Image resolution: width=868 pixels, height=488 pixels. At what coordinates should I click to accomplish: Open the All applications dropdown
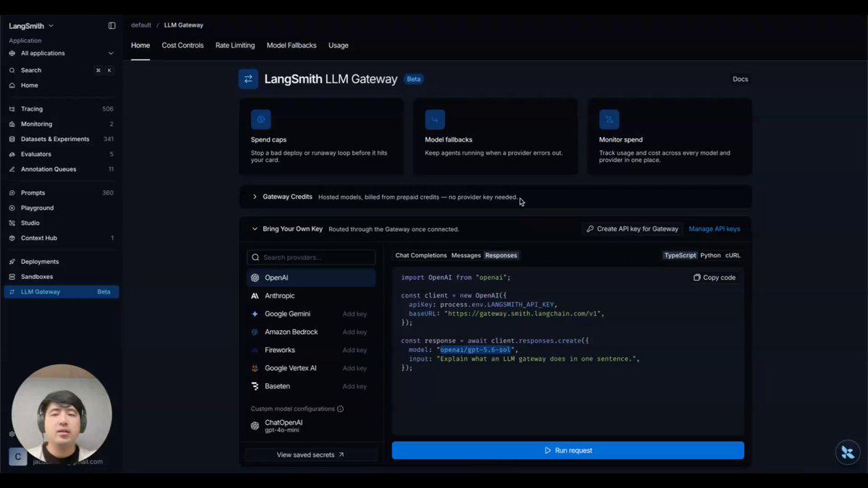pos(61,53)
